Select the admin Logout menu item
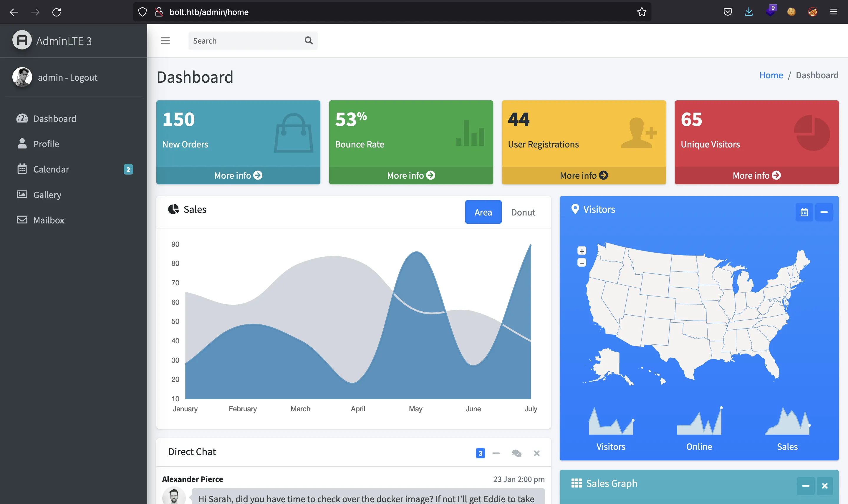848x504 pixels. pyautogui.click(x=67, y=77)
